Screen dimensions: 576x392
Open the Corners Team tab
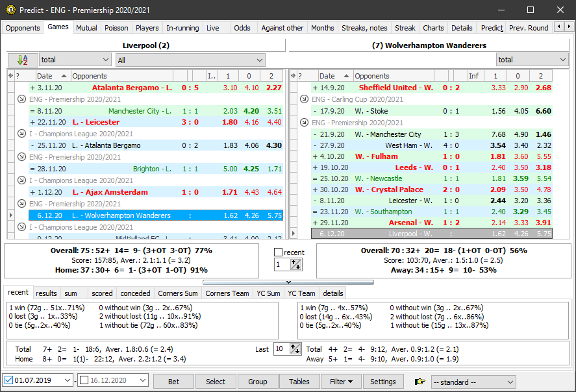[x=227, y=293]
